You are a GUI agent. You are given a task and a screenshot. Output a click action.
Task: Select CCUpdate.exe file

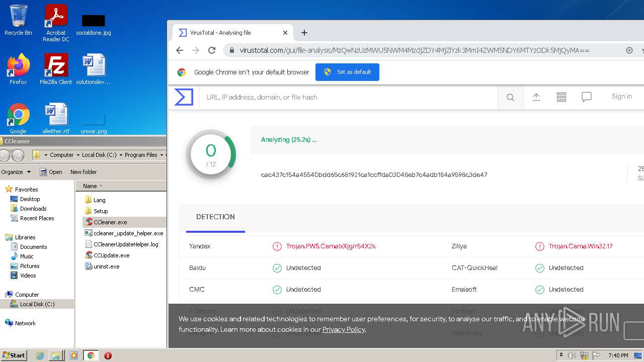(108, 255)
